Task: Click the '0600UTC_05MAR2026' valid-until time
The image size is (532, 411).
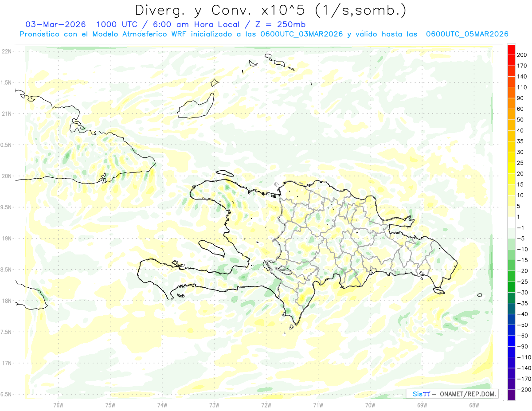Action: (x=467, y=34)
